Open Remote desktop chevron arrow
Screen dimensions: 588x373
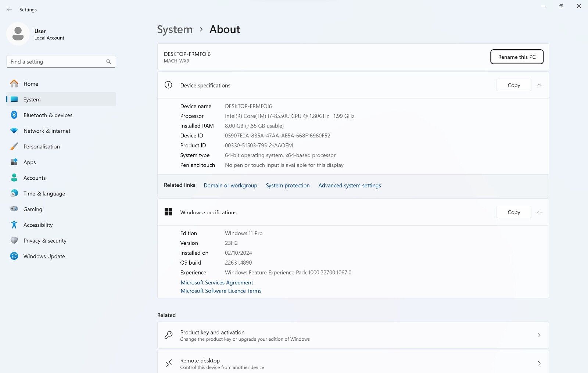[x=539, y=363]
